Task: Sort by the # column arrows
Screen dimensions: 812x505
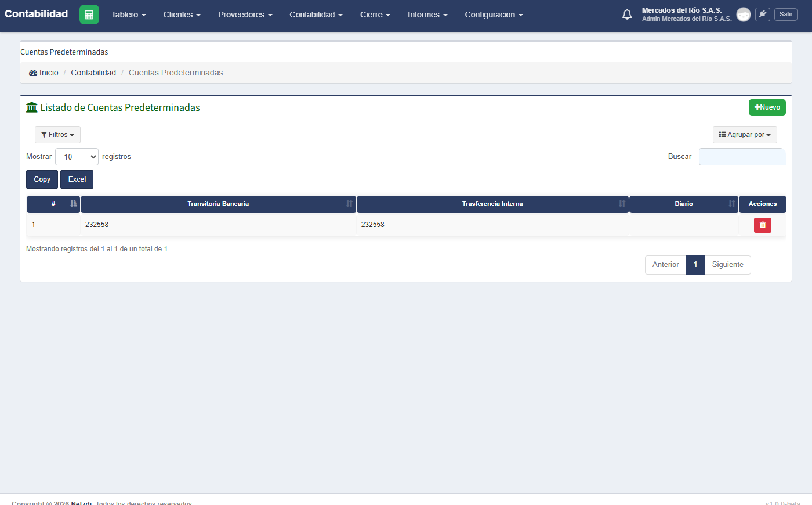Action: (x=74, y=204)
